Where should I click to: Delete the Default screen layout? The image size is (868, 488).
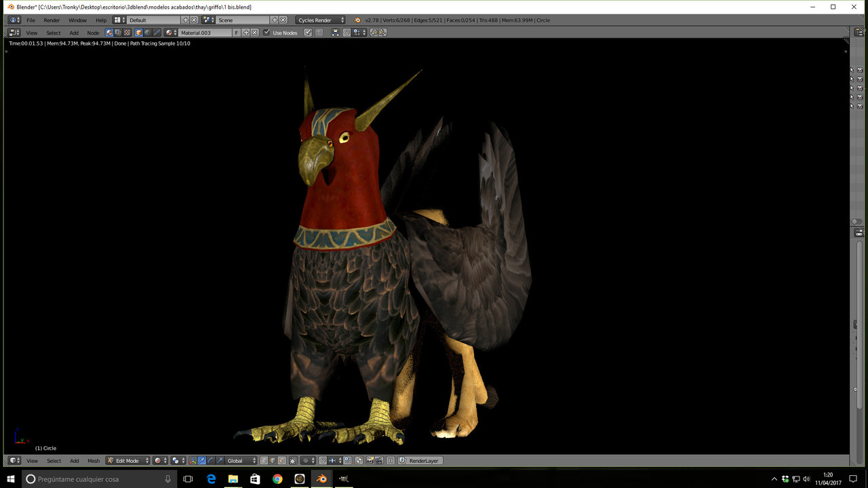(x=194, y=20)
